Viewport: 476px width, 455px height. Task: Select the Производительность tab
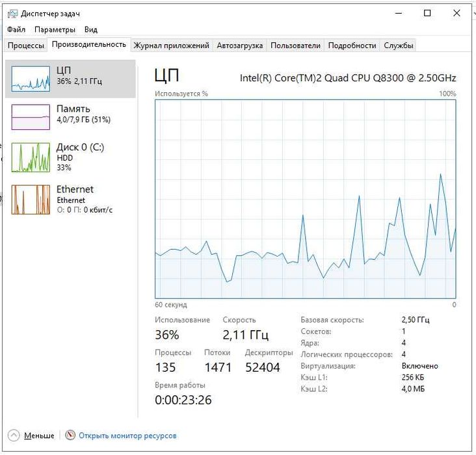[89, 44]
